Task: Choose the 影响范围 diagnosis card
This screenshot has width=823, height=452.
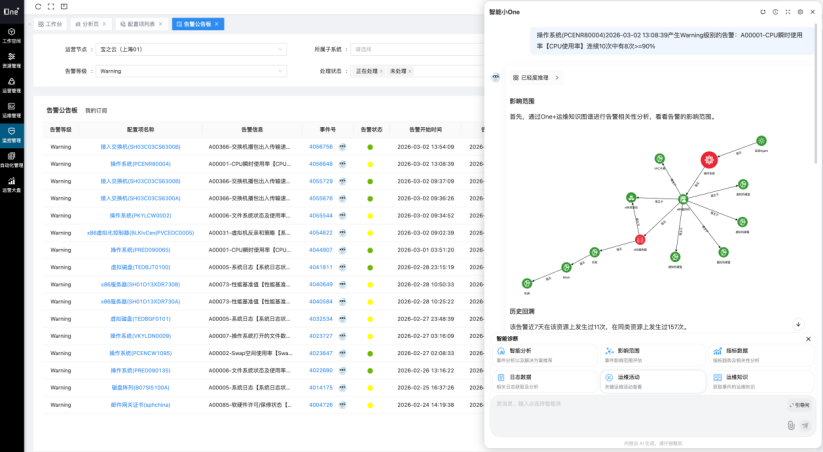Action: [x=653, y=355]
